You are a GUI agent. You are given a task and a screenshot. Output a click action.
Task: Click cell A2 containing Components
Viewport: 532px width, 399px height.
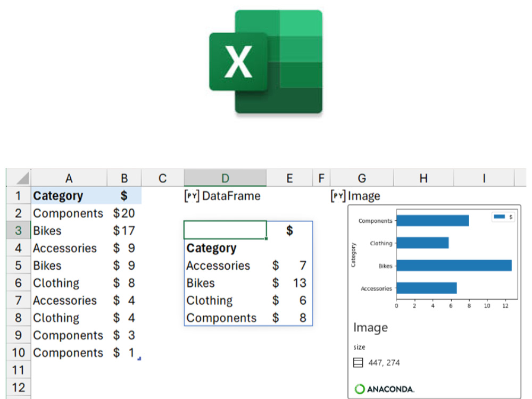point(69,213)
